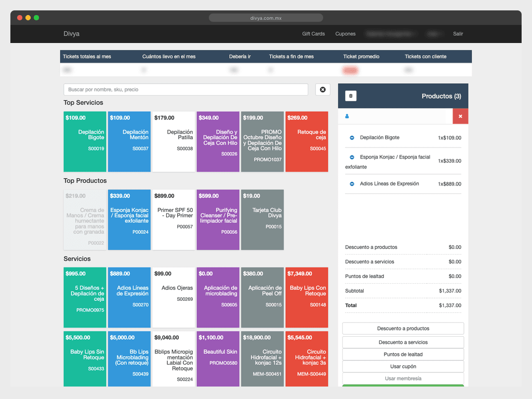
Task: Click the Descuento a servicios button
Action: [403, 342]
